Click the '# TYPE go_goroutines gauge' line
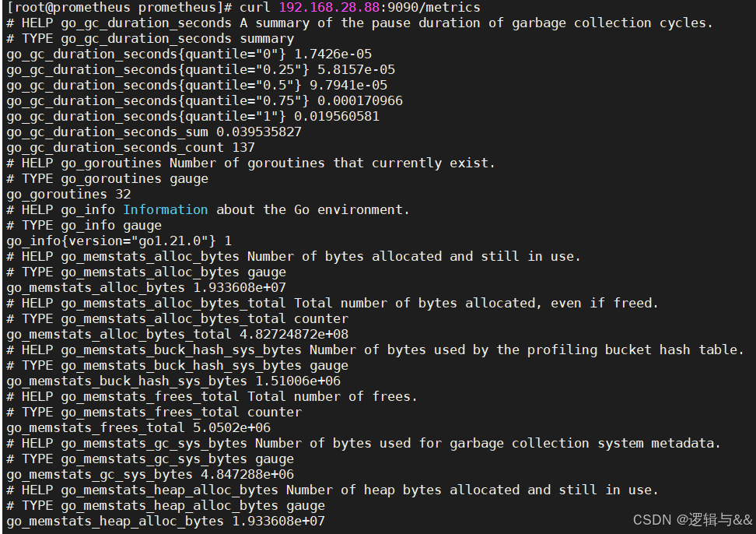 [x=107, y=178]
